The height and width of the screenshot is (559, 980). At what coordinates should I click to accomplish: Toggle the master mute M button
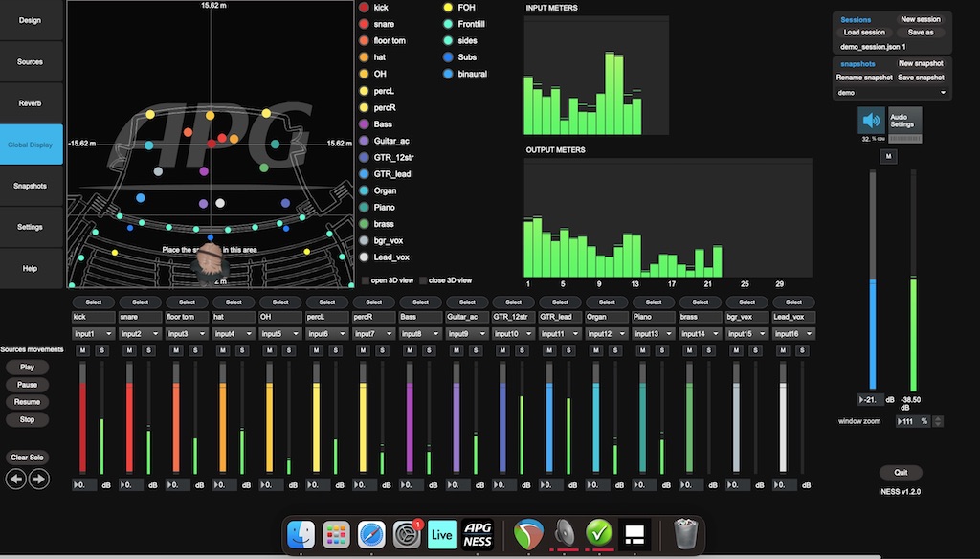(x=888, y=156)
